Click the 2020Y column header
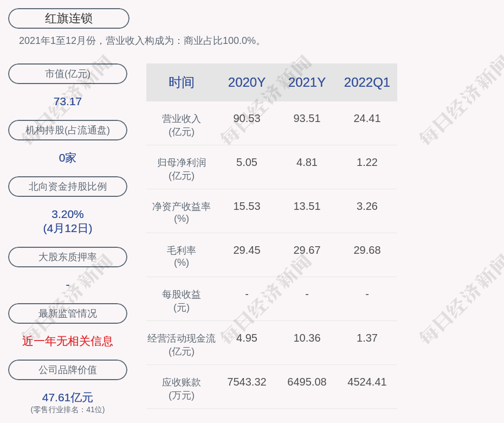 coord(247,82)
